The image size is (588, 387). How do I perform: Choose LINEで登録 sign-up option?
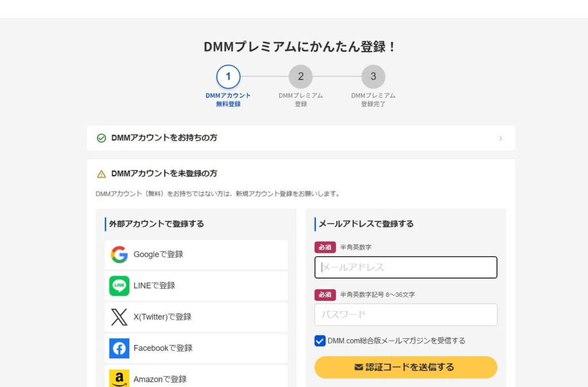pyautogui.click(x=196, y=286)
